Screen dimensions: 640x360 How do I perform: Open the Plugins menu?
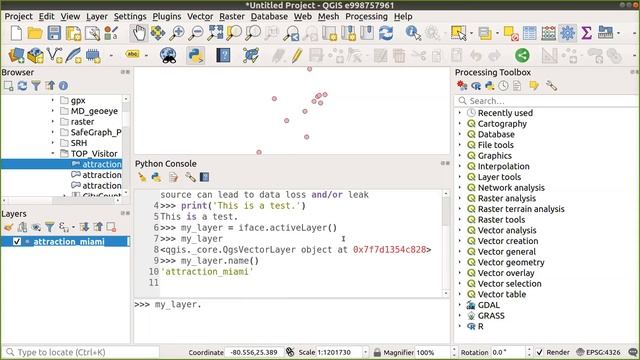point(167,16)
